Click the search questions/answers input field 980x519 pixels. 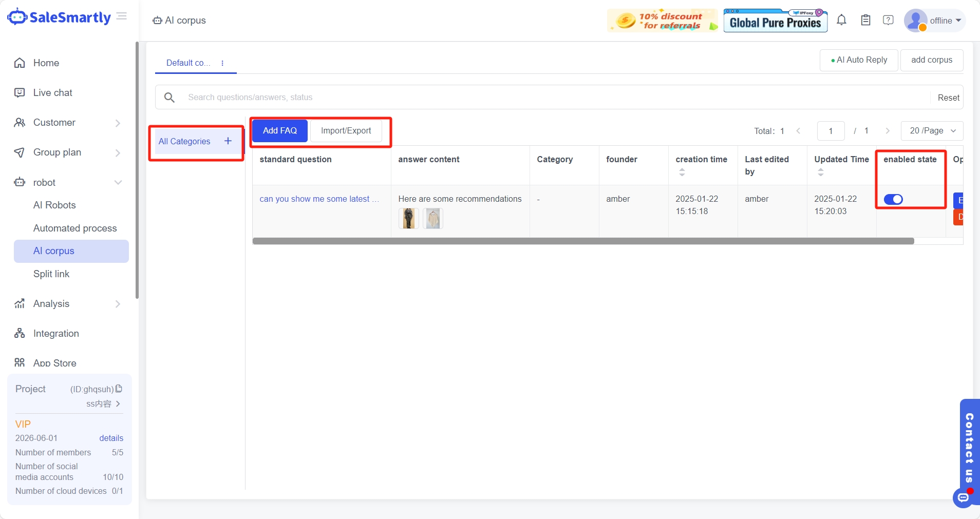(x=555, y=98)
